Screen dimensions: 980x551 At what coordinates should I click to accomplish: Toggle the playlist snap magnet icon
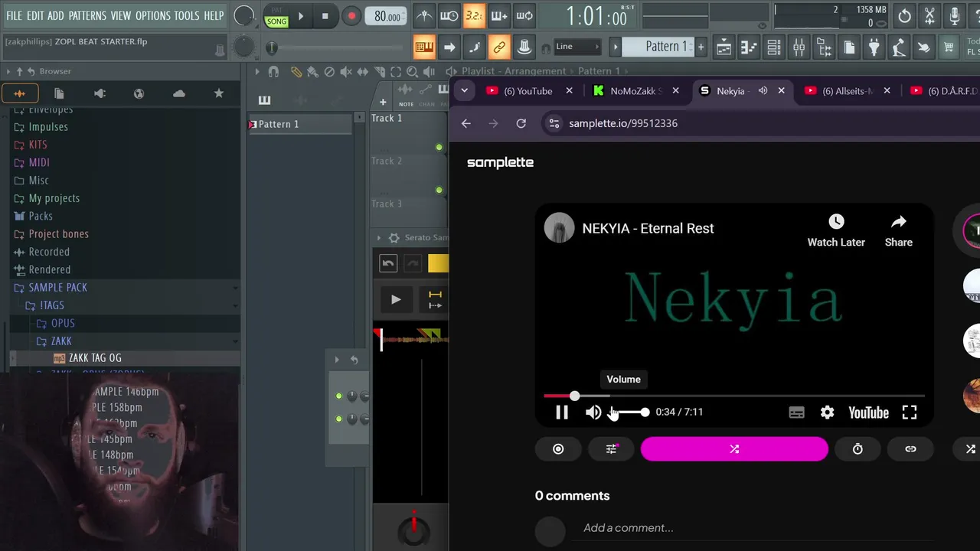(x=273, y=71)
